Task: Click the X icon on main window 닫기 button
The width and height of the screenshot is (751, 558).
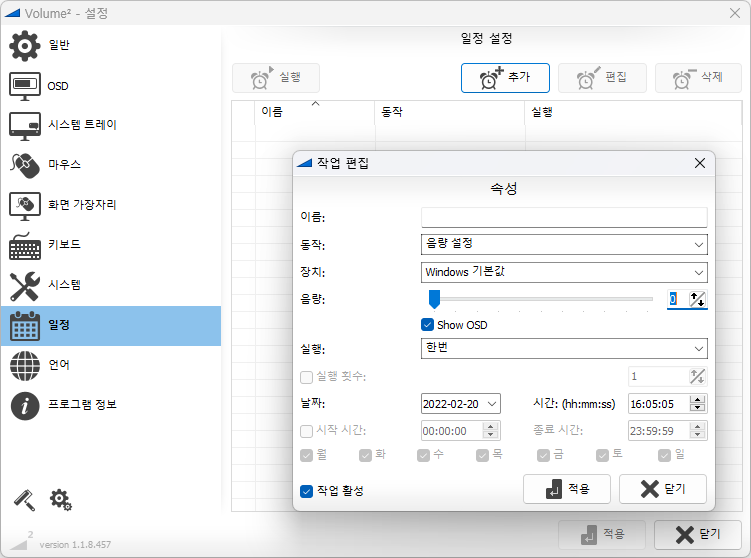Action: tap(684, 535)
